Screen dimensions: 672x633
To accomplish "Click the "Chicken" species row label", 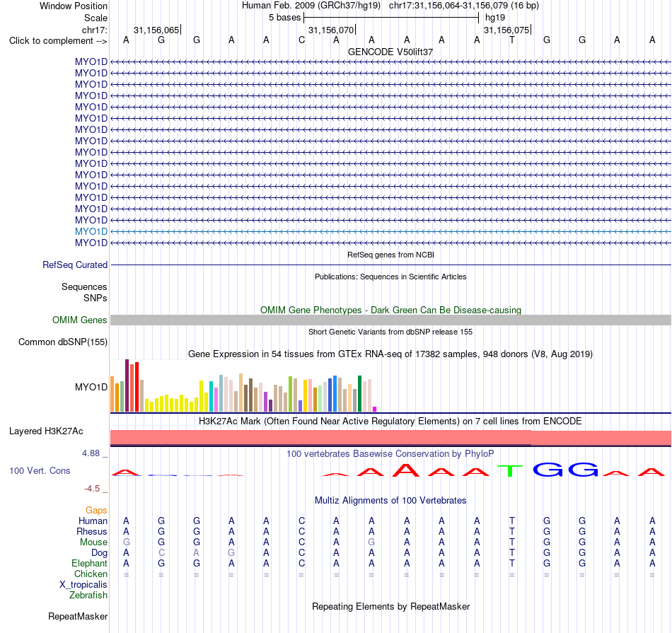I will (91, 574).
